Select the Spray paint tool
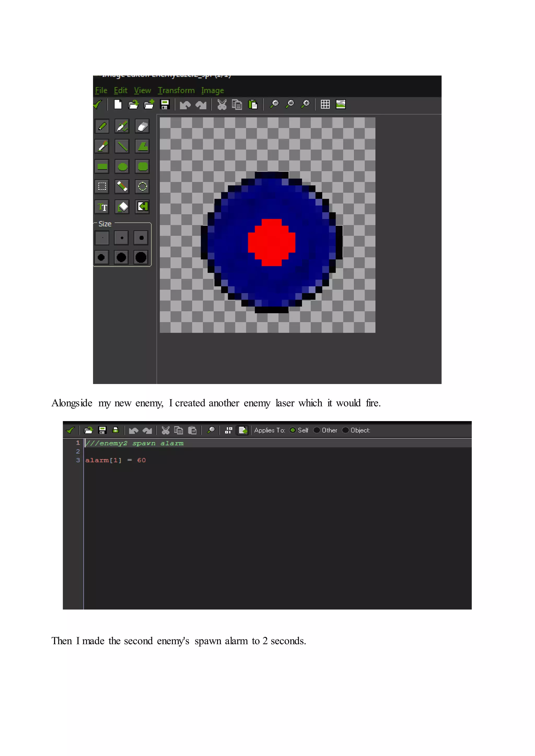 tap(122, 126)
